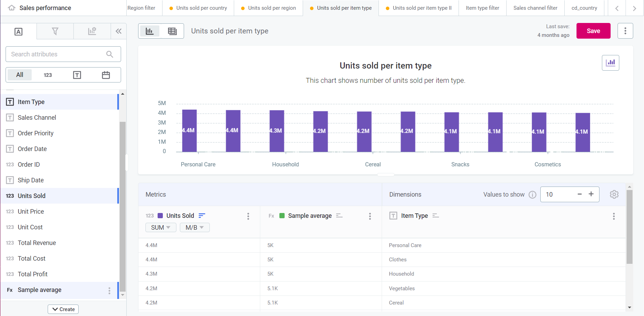Open chart type settings via the chart icon
The image size is (644, 316).
coord(611,63)
